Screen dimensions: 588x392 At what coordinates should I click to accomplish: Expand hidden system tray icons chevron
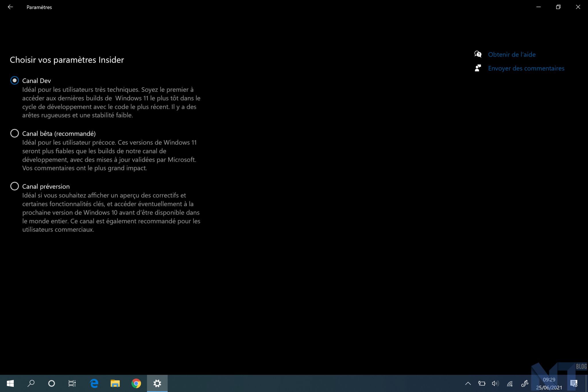click(468, 383)
